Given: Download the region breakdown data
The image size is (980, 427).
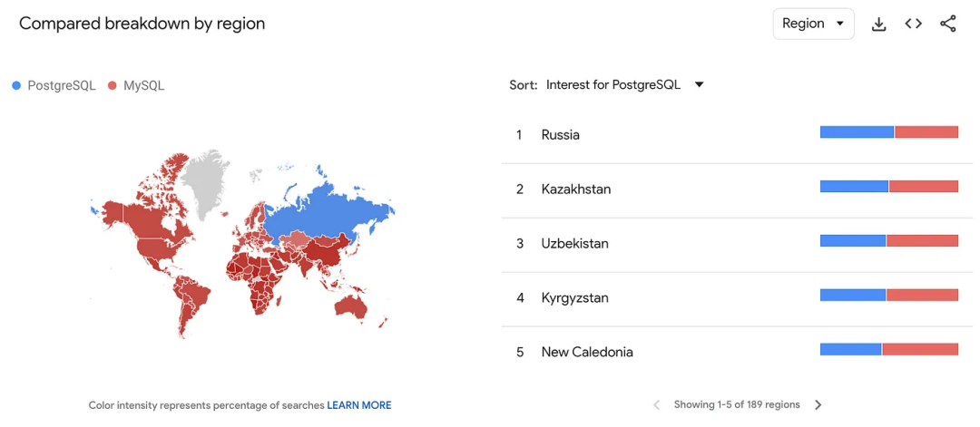Looking at the screenshot, I should pyautogui.click(x=878, y=24).
